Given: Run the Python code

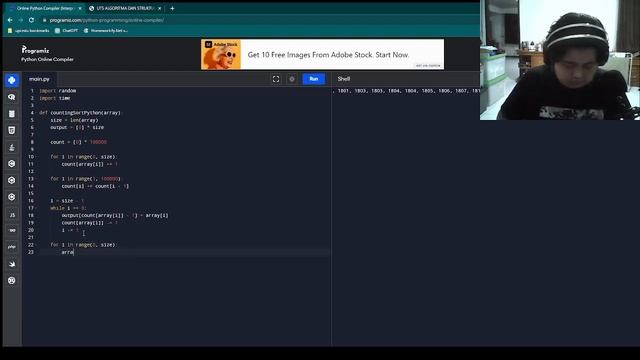Looking at the screenshot, I should (x=314, y=79).
